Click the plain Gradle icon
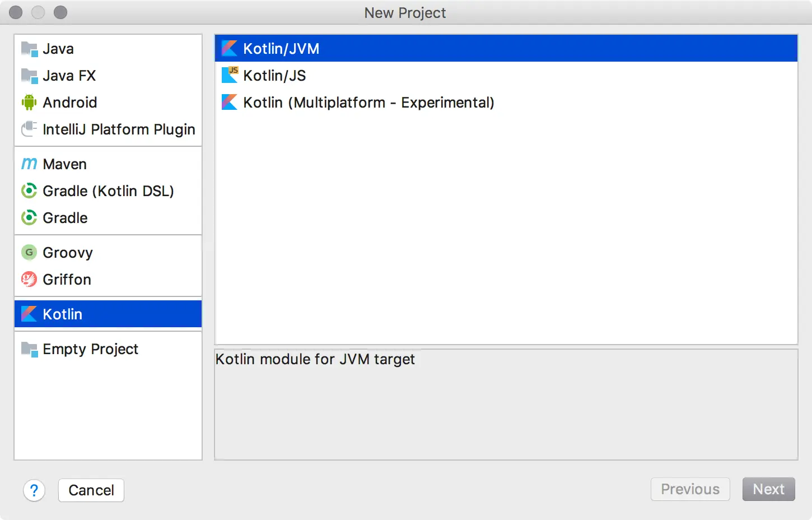Viewport: 812px width, 520px height. tap(29, 218)
